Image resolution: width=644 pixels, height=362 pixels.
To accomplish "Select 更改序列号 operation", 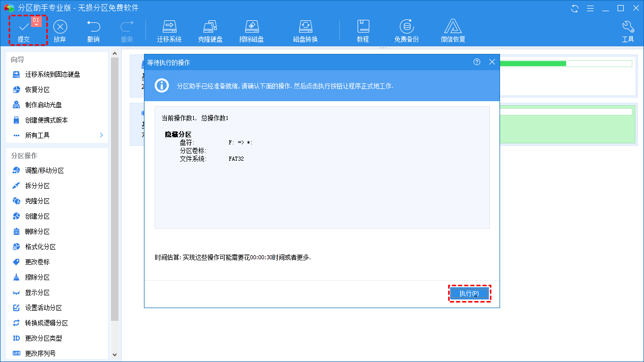I will 41,353.
